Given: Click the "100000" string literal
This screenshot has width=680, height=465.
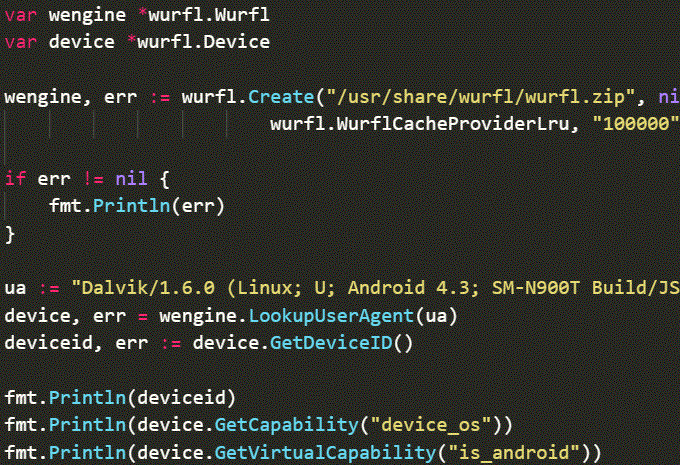Looking at the screenshot, I should click(x=636, y=124).
